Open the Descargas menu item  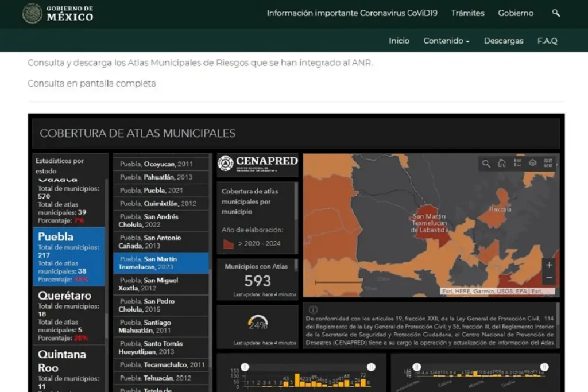click(x=504, y=41)
